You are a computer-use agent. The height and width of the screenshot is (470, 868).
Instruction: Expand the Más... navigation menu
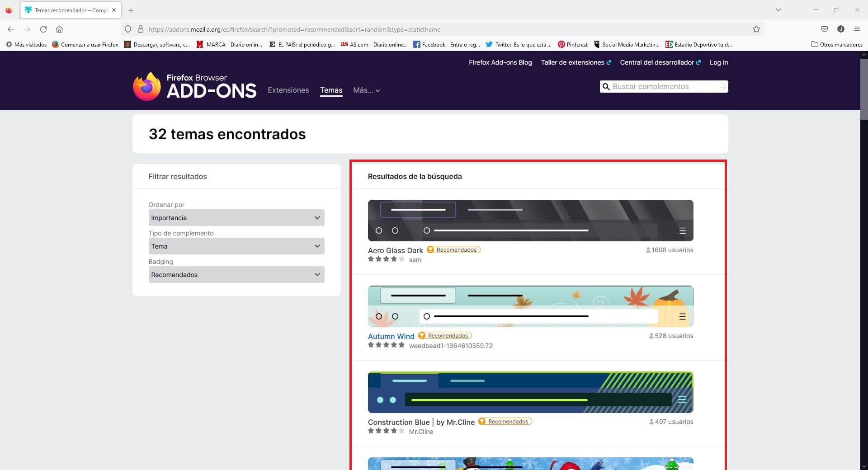[x=367, y=90]
